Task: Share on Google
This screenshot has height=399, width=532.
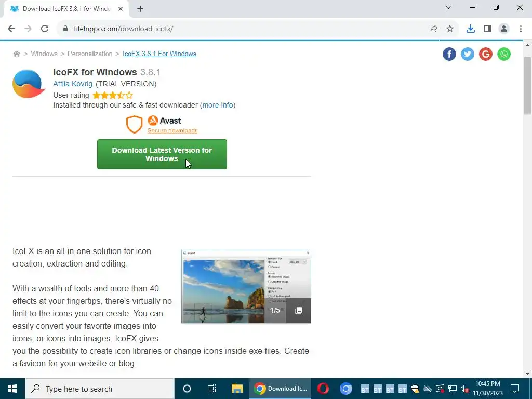Action: [x=486, y=54]
